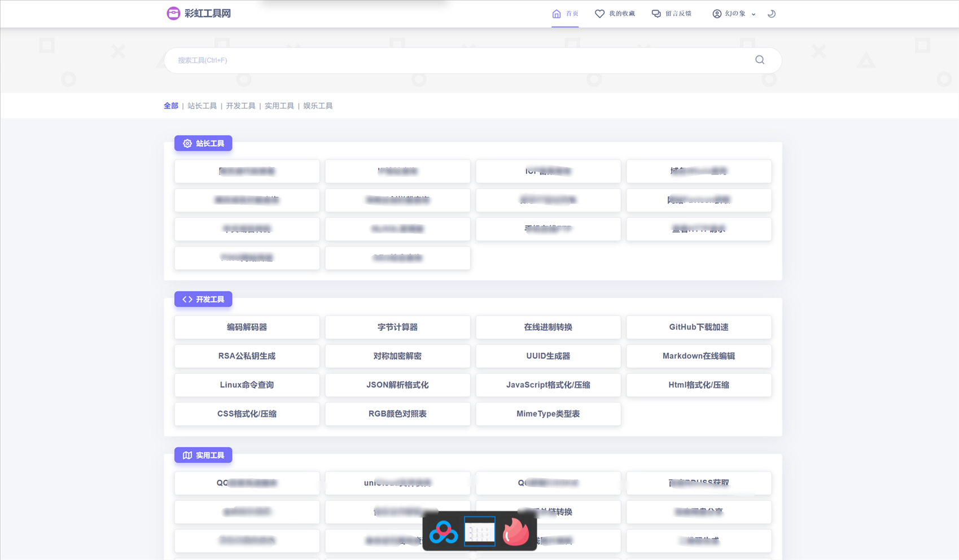
Task: Click the user avatar icon beside 幻の象
Action: tap(717, 14)
